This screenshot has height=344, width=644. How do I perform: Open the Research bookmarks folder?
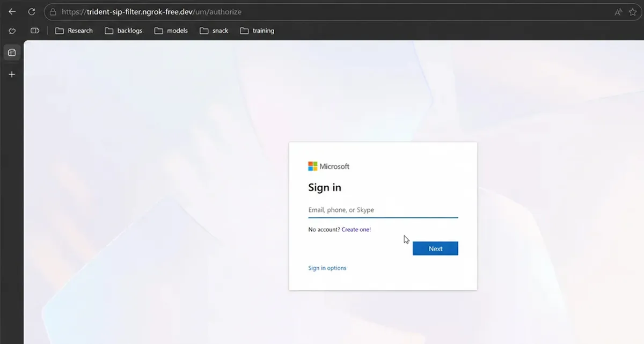click(x=74, y=31)
